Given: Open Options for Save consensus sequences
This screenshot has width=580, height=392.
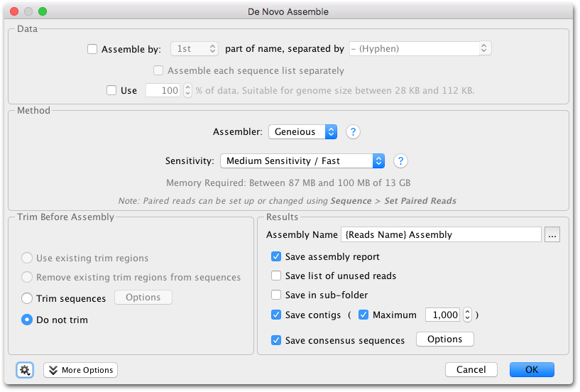Looking at the screenshot, I should (444, 339).
